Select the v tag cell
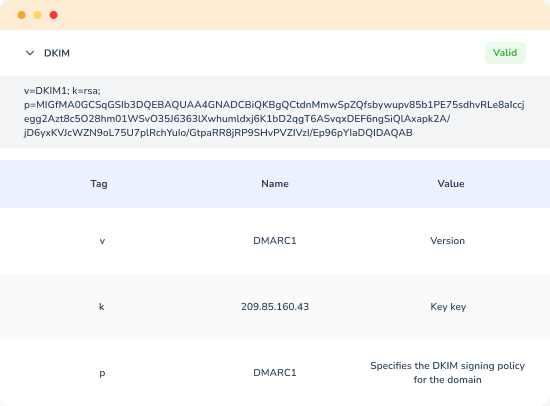 102,241
